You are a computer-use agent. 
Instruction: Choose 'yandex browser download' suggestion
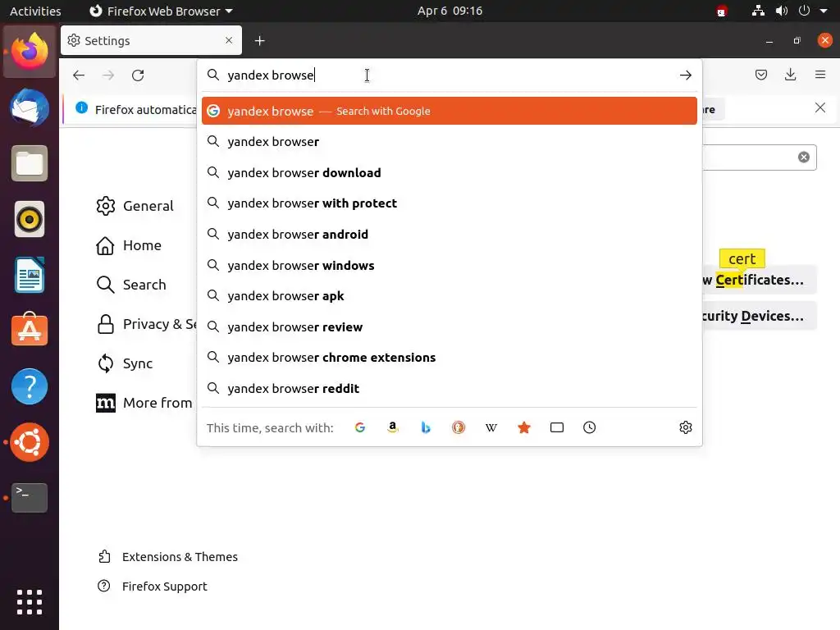[x=449, y=172]
